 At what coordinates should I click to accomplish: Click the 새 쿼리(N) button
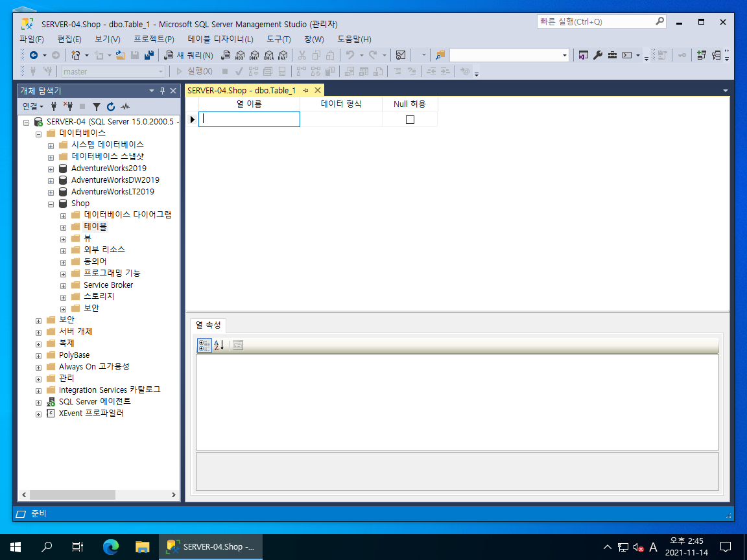188,55
